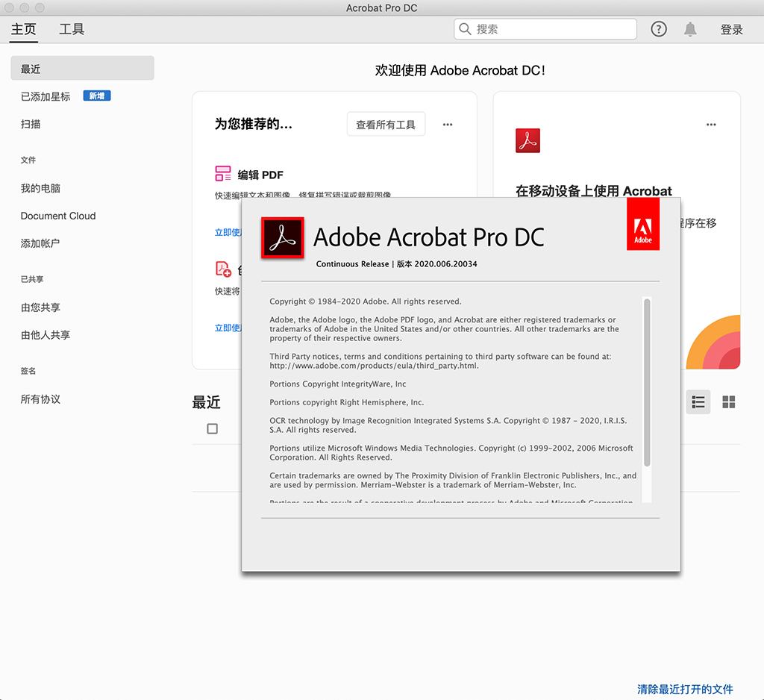The image size is (764, 700).
Task: Click the About dialog scrollbar thumb
Action: click(647, 383)
